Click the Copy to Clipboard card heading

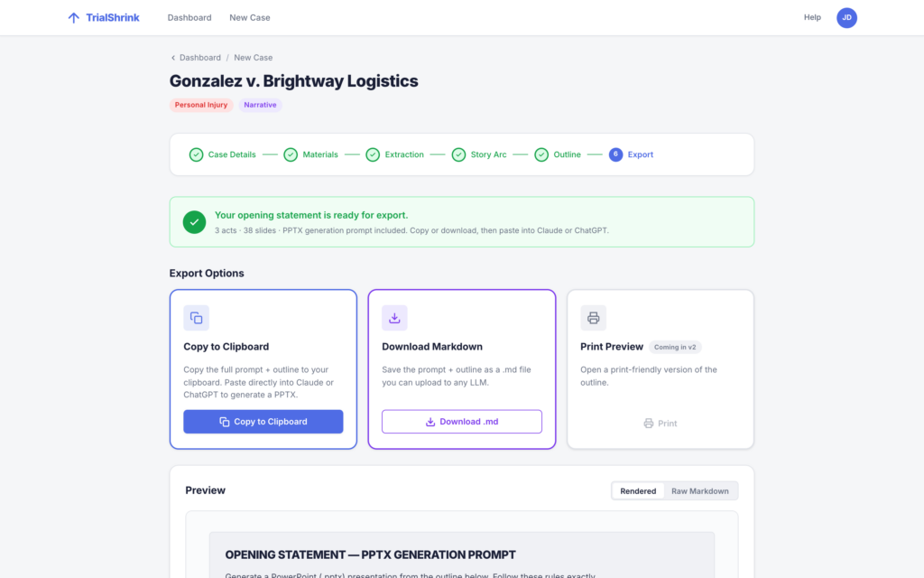click(226, 347)
